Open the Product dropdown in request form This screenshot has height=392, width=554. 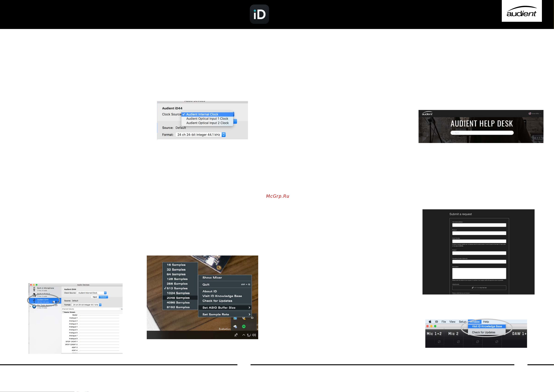[479, 233]
